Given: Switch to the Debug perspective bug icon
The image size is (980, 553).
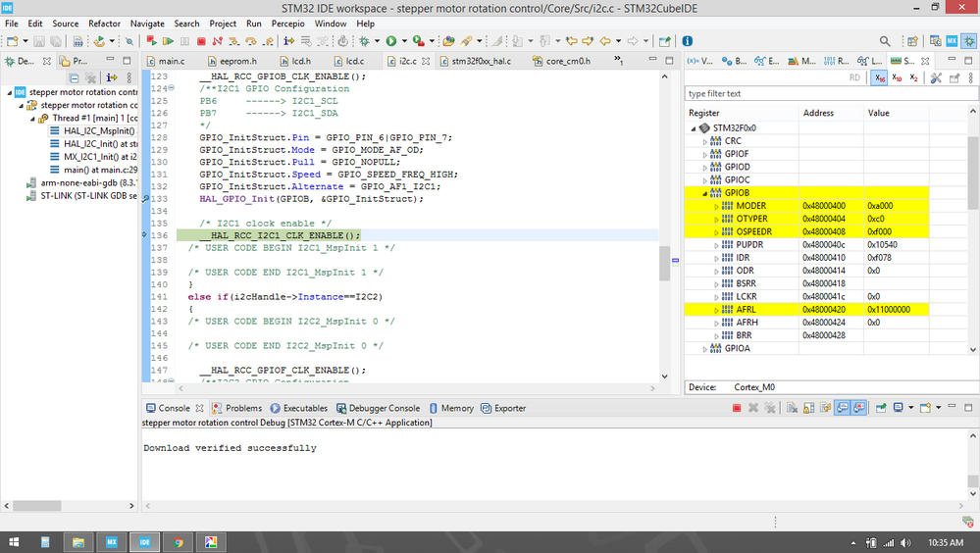Looking at the screenshot, I should [x=969, y=41].
